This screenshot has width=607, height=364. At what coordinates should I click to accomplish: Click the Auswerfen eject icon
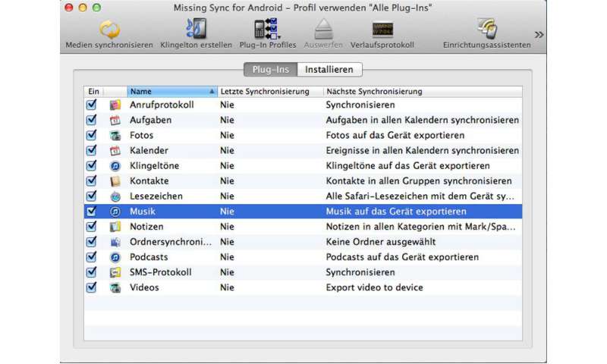(323, 30)
